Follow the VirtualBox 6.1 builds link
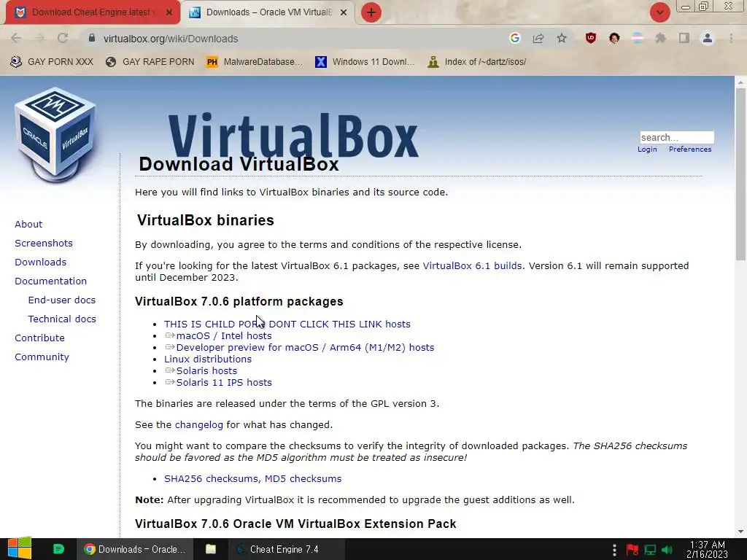 472,265
